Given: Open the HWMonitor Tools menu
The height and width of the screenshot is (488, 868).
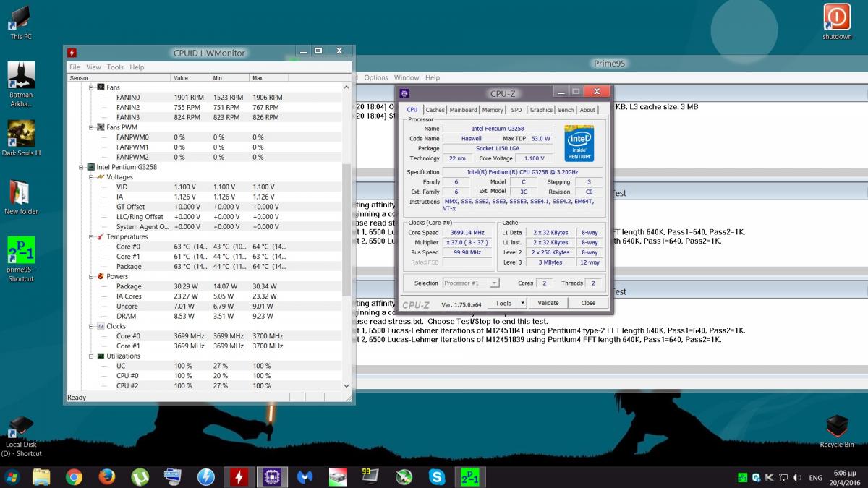Looking at the screenshot, I should (115, 67).
